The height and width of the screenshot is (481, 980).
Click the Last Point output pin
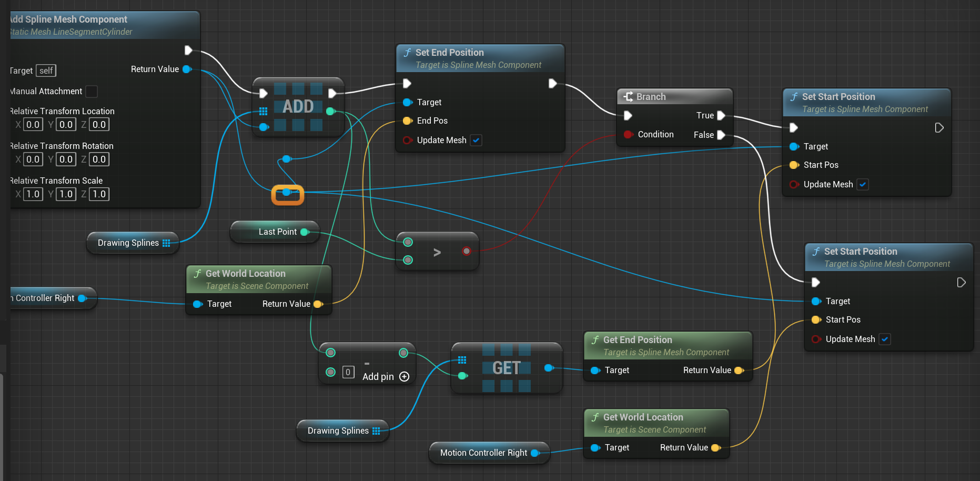tap(304, 232)
